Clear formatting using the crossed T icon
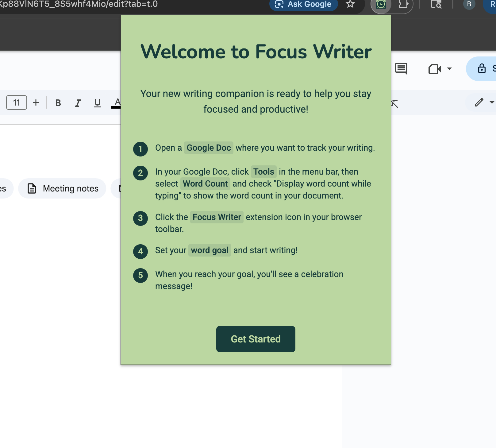The height and width of the screenshot is (448, 496). [395, 104]
